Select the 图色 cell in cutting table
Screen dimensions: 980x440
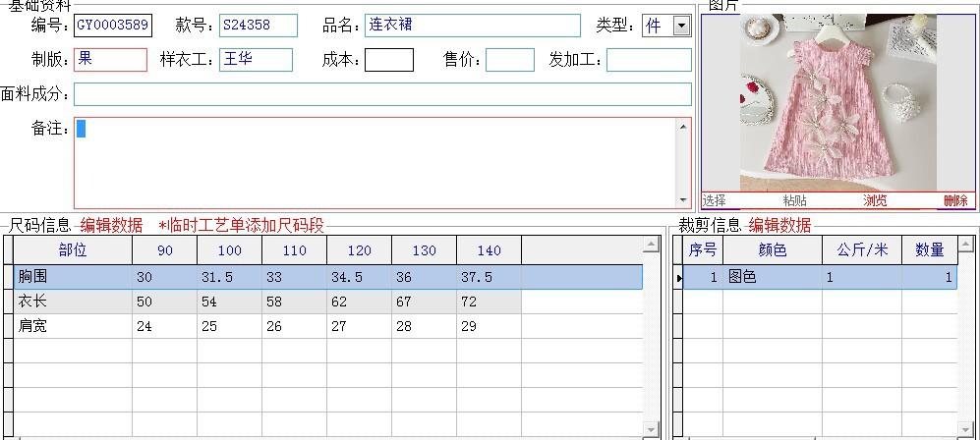[772, 278]
